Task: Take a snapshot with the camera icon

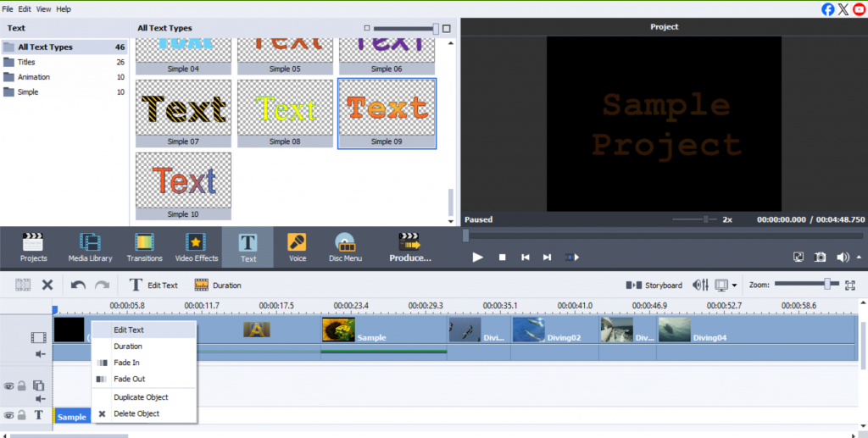Action: [x=820, y=257]
